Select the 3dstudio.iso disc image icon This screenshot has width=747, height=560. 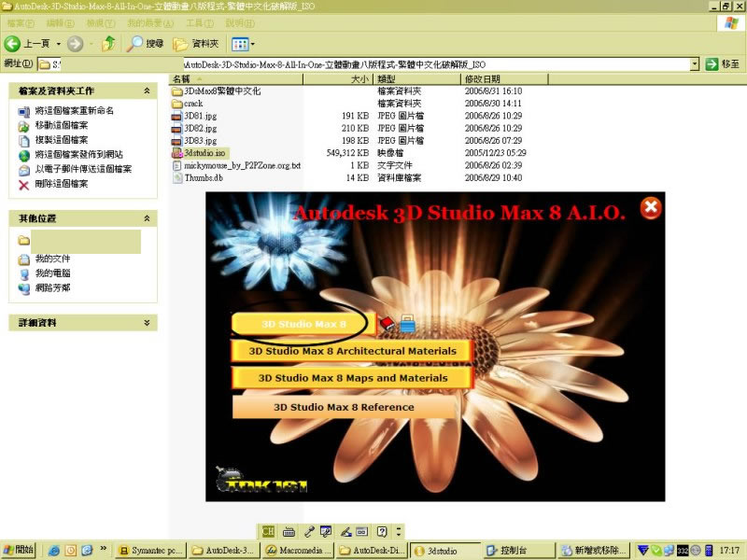pos(176,153)
